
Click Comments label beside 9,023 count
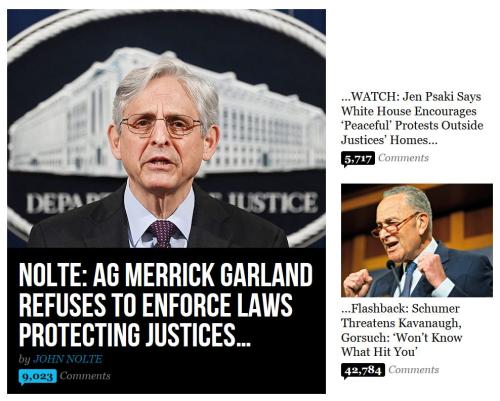coord(85,376)
